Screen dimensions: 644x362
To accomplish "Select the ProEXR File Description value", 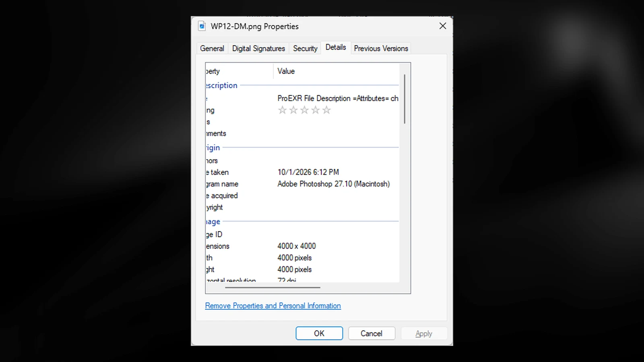I will coord(338,99).
